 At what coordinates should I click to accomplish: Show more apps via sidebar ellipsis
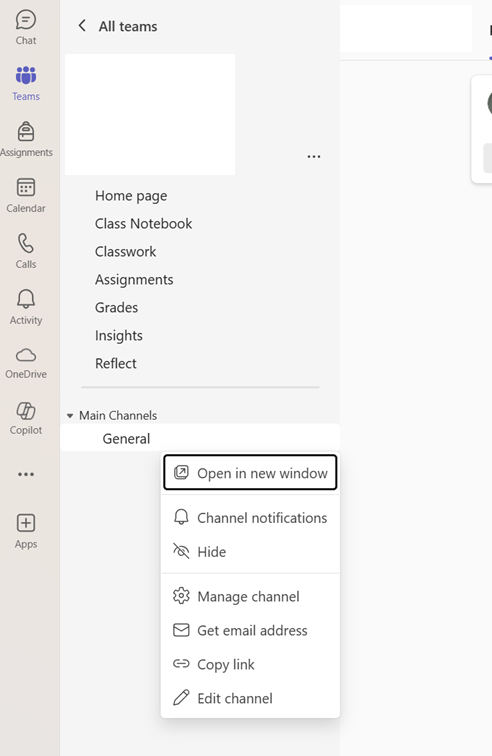tap(26, 474)
